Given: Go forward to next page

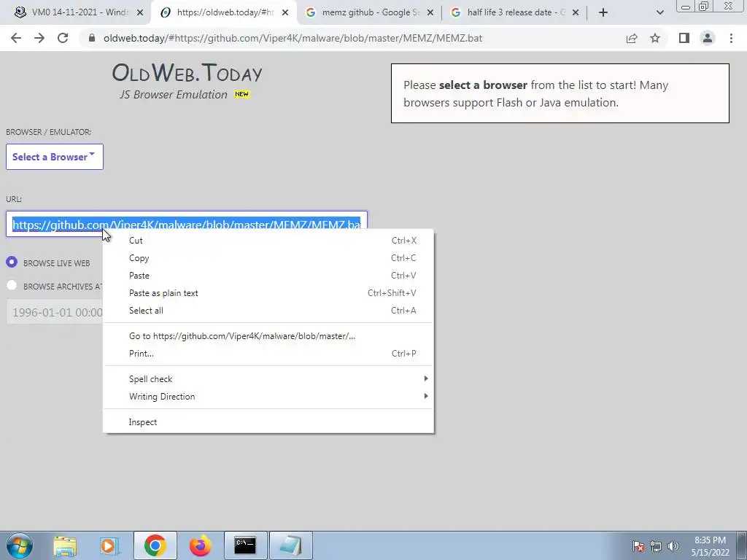Looking at the screenshot, I should (x=39, y=38).
